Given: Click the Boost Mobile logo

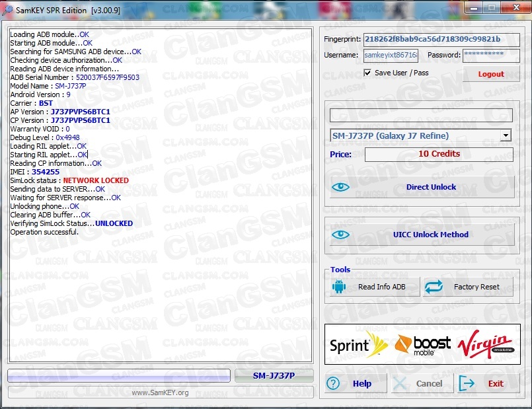Looking at the screenshot, I should coord(423,346).
